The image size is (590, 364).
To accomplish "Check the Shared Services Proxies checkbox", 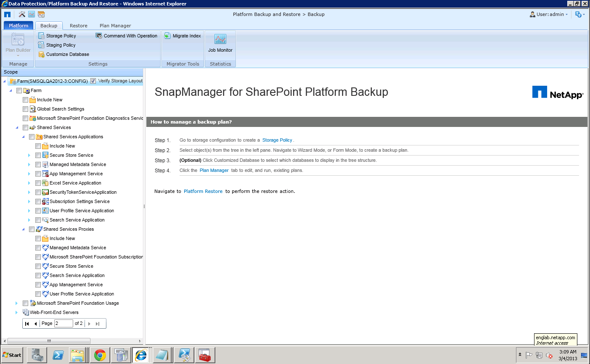I will point(32,229).
